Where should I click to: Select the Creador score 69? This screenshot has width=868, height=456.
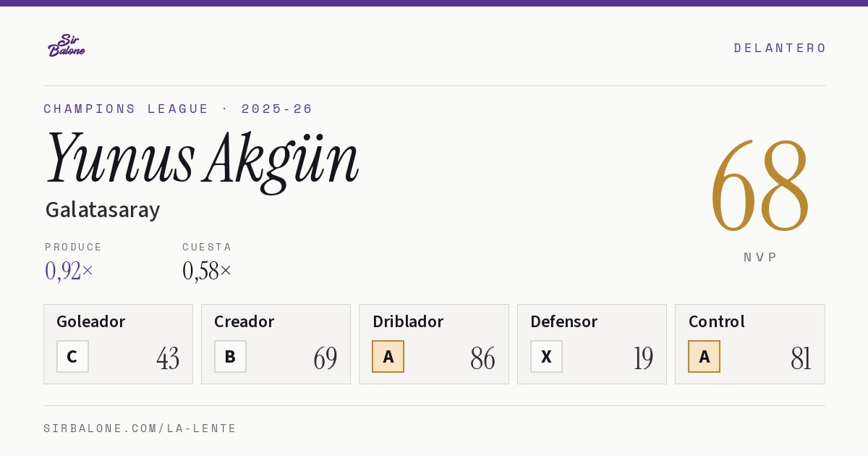pos(325,358)
